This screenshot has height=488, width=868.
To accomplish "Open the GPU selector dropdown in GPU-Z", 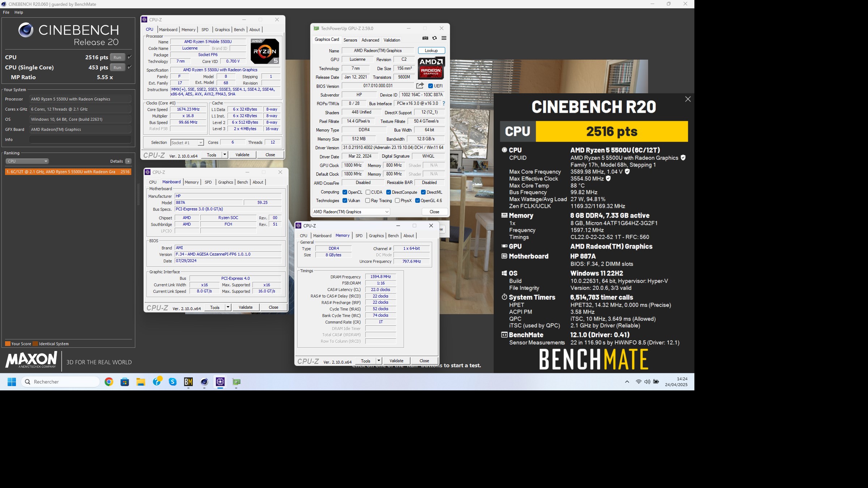I will point(351,212).
